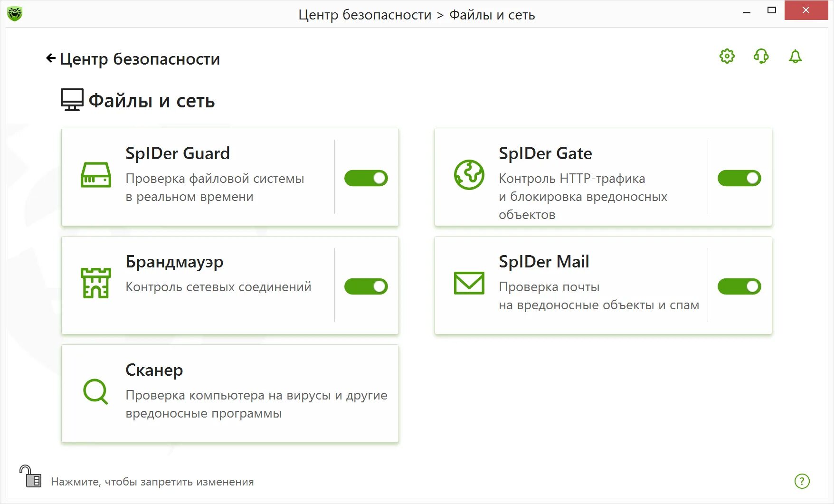Click the Scanner magnifying glass icon
Image resolution: width=834 pixels, height=504 pixels.
point(95,392)
